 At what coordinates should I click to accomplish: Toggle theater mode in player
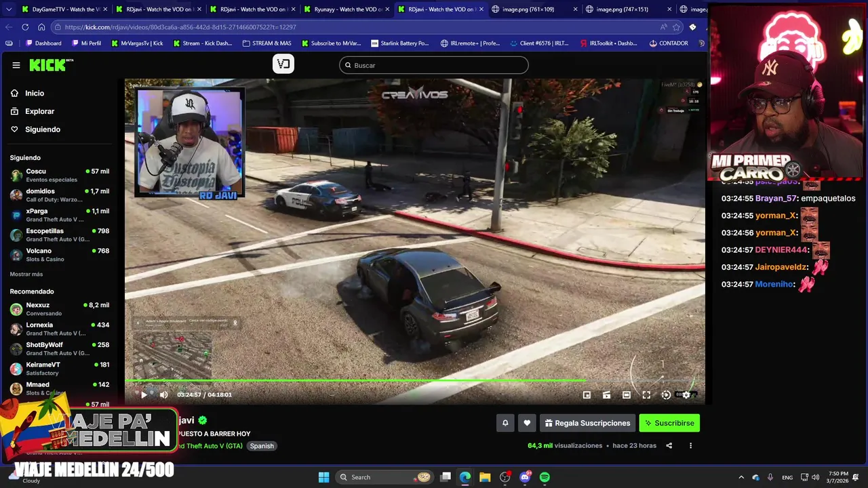(x=627, y=395)
